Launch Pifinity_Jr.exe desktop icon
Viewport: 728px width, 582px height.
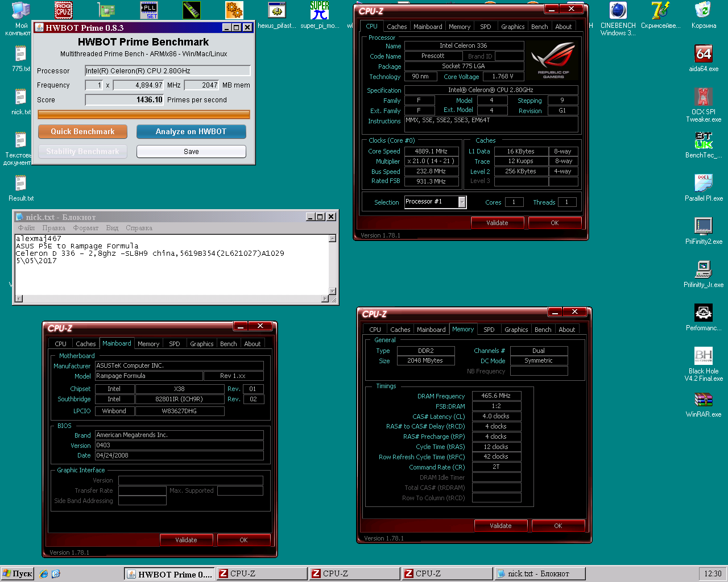[x=704, y=275]
